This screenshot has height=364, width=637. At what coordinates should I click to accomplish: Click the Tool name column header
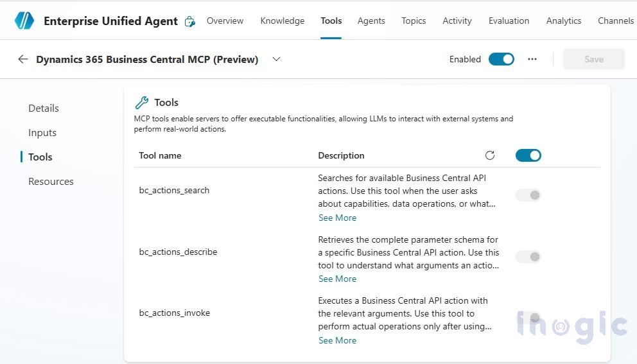coord(160,155)
